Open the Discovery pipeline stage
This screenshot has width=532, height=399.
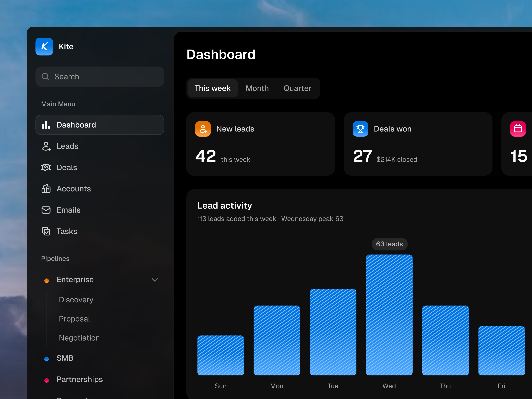76,300
